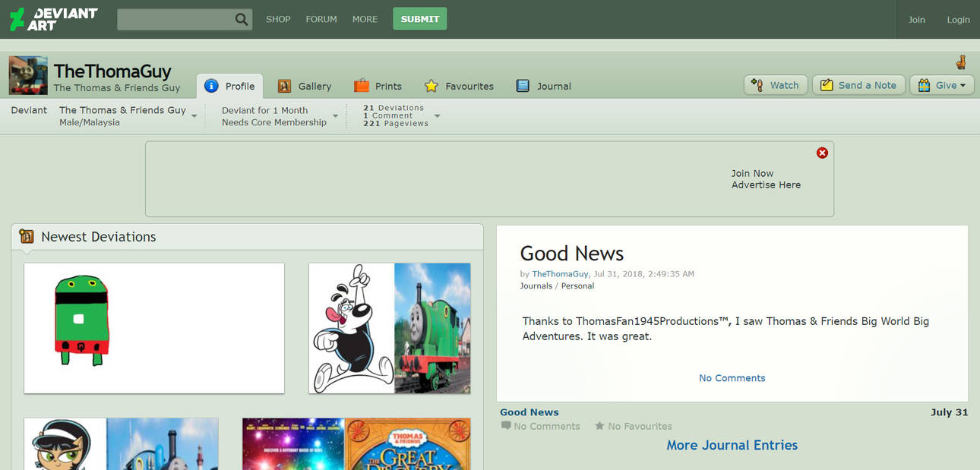Open the Great Discovery poster thumbnail

(356, 443)
